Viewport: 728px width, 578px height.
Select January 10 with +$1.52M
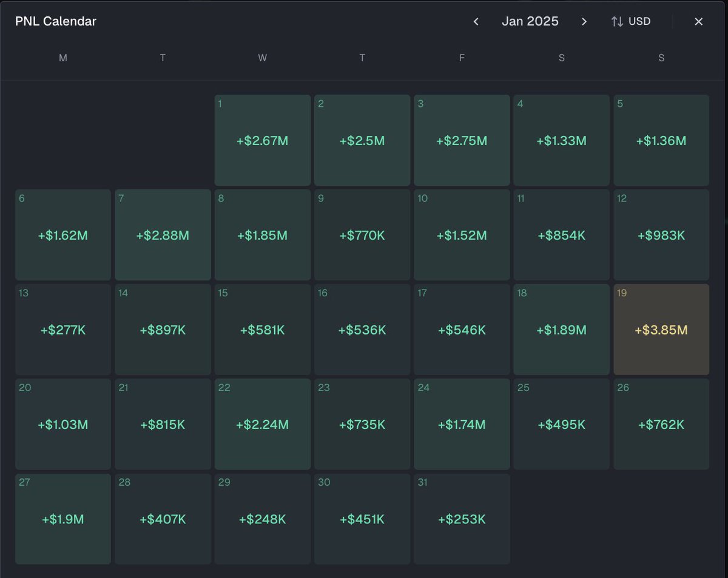462,234
